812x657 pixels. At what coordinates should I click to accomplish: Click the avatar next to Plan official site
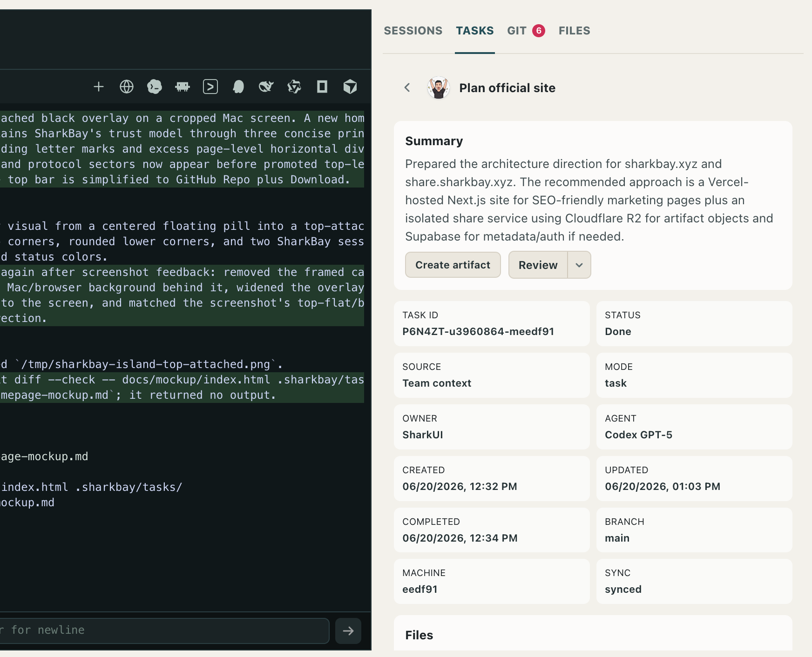[x=438, y=87]
